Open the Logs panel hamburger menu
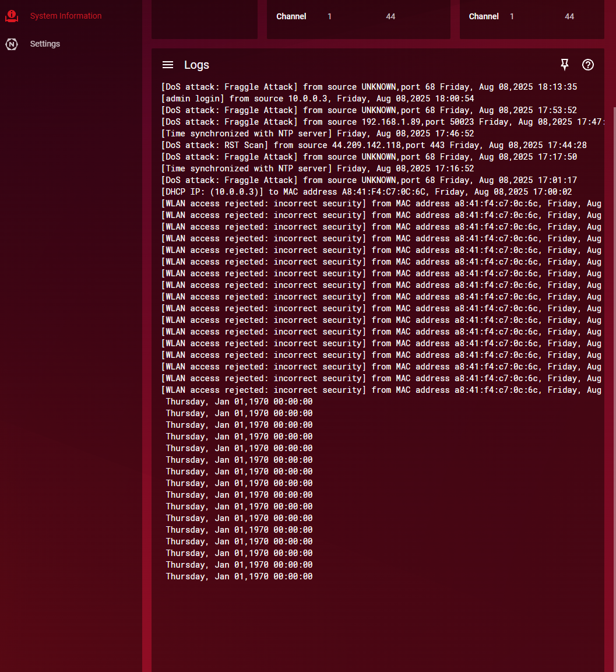The height and width of the screenshot is (672, 616). 168,65
